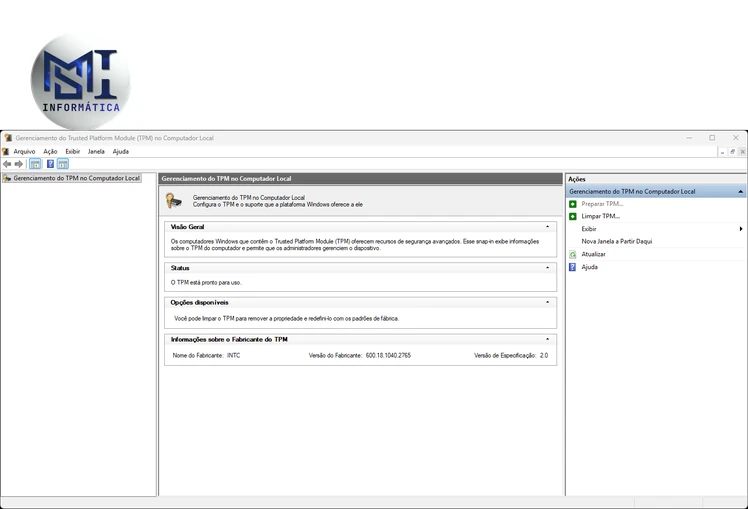Viewport: 748px width, 509px height.
Task: Click the key and chip icon in center header
Action: [x=174, y=200]
